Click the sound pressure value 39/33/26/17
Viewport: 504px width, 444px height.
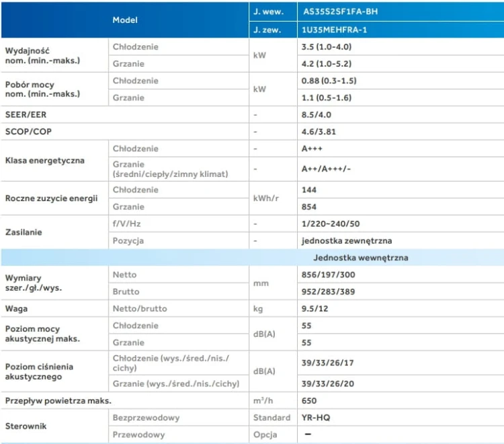[x=327, y=363]
